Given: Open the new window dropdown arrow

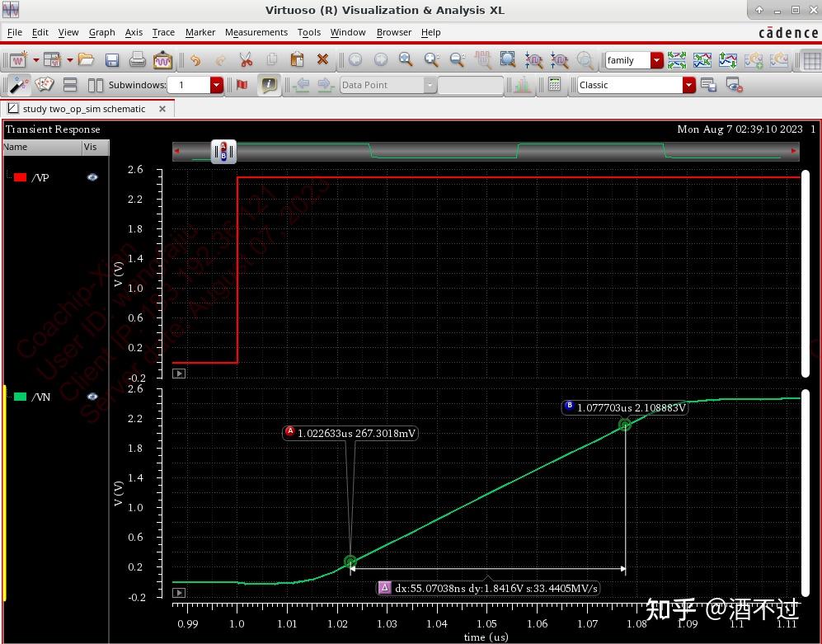Looking at the screenshot, I should pos(35,60).
